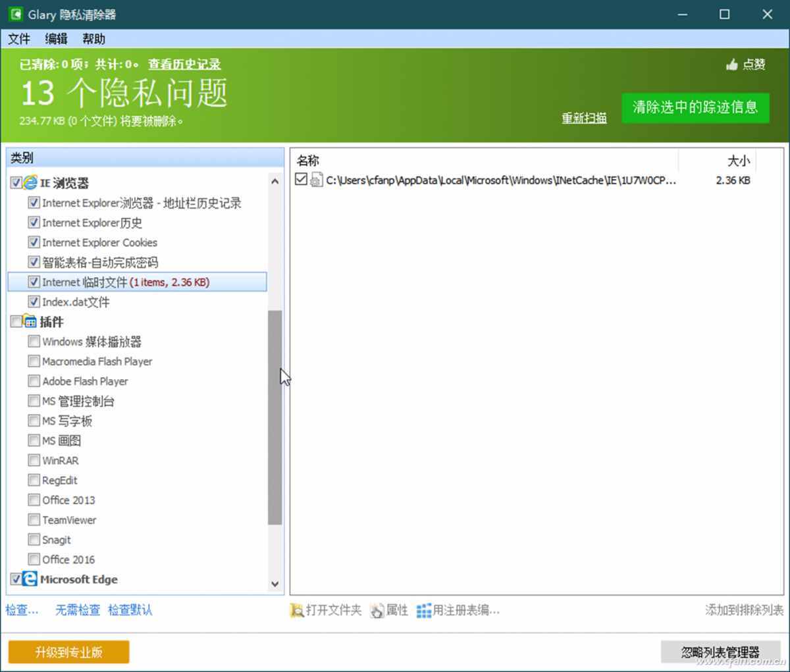Click 重新扫描 rescan link
This screenshot has height=672, width=790.
(x=584, y=118)
